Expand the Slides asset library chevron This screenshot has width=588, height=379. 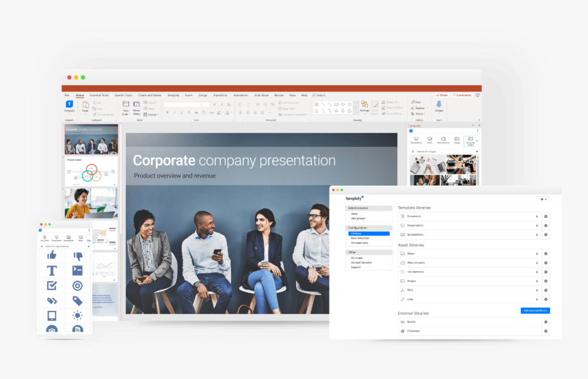click(537, 253)
